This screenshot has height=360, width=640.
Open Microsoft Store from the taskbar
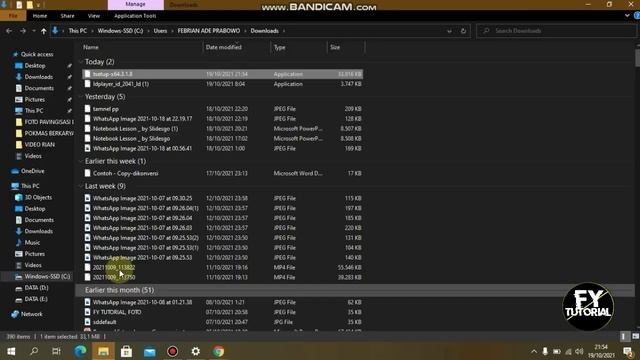(126, 351)
